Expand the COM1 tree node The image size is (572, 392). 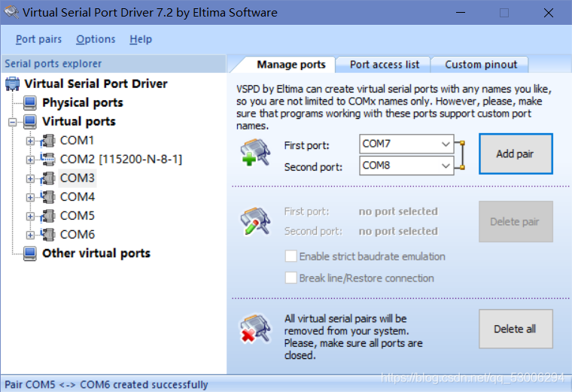tap(30, 141)
